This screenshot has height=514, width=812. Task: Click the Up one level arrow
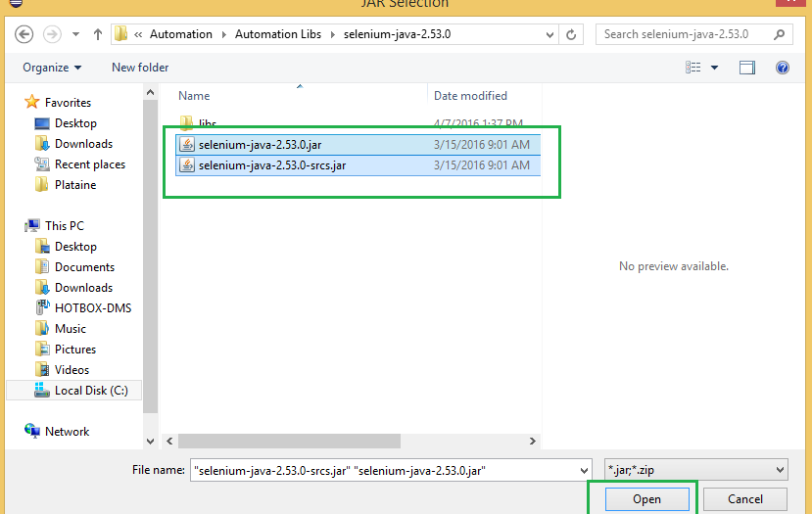(x=98, y=34)
